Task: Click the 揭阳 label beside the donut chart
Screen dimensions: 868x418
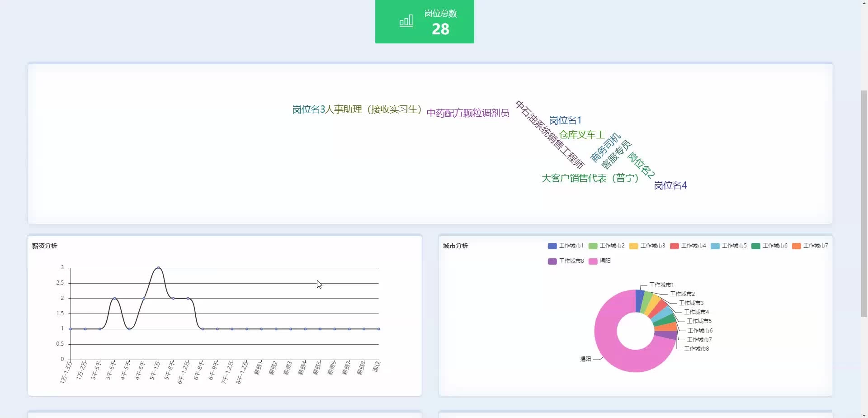Action: (585, 359)
